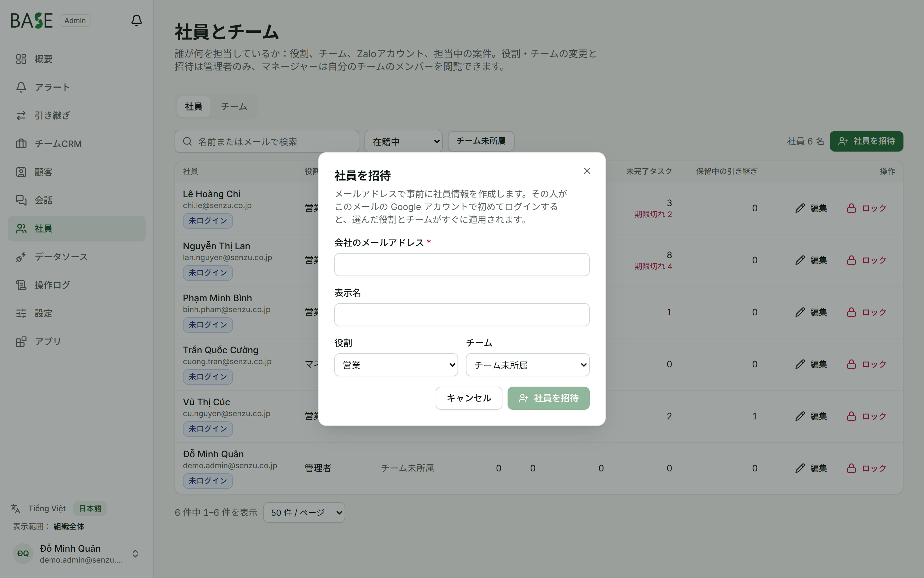The image size is (924, 578).
Task: Open the チーム dropdown in dialog
Action: (x=527, y=365)
